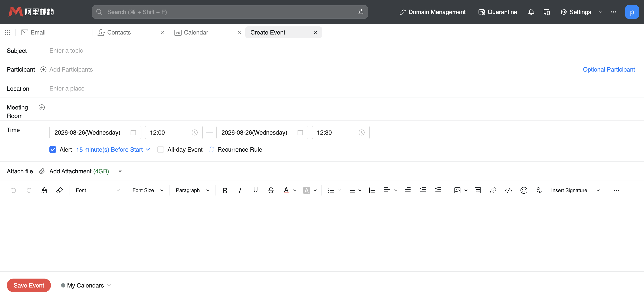Add a meeting room with plus icon
Screen dimensions: 644x299
pyautogui.click(x=42, y=107)
